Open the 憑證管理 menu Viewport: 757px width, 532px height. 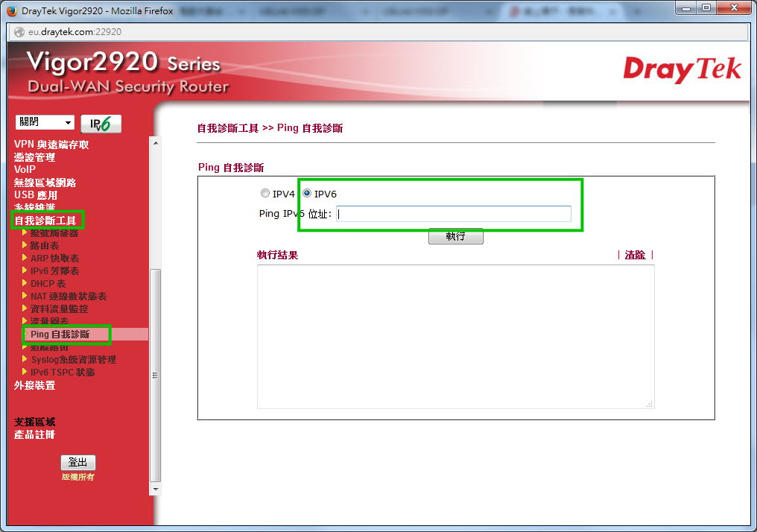point(34,157)
